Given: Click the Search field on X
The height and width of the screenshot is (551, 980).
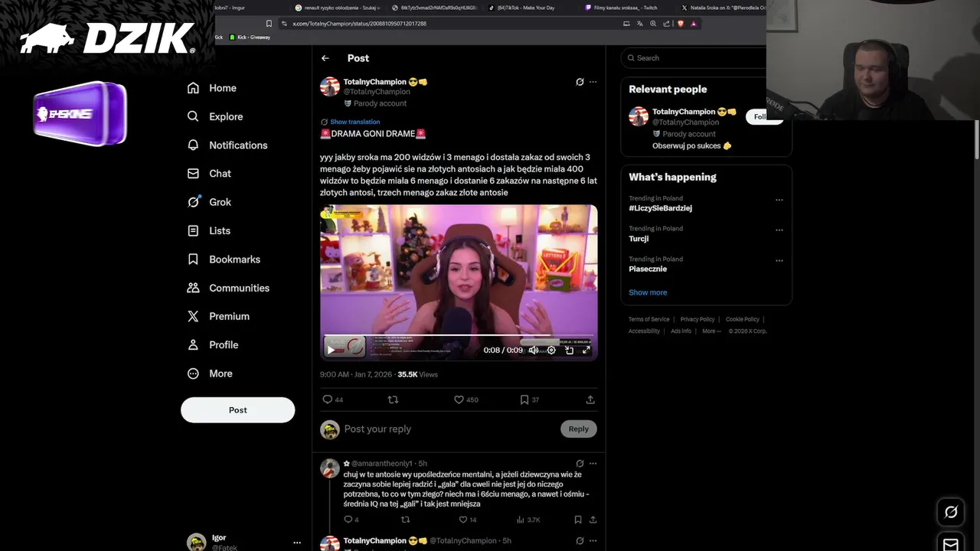Looking at the screenshot, I should point(694,57).
